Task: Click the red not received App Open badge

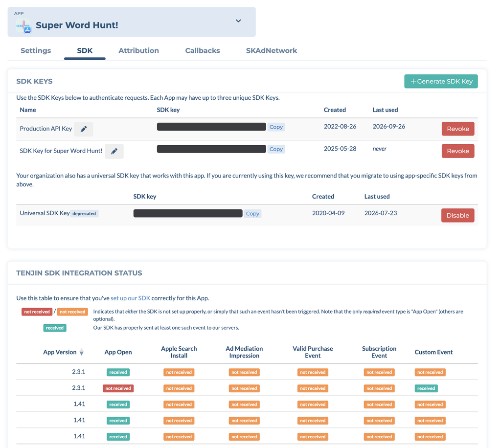Action: 118,388
